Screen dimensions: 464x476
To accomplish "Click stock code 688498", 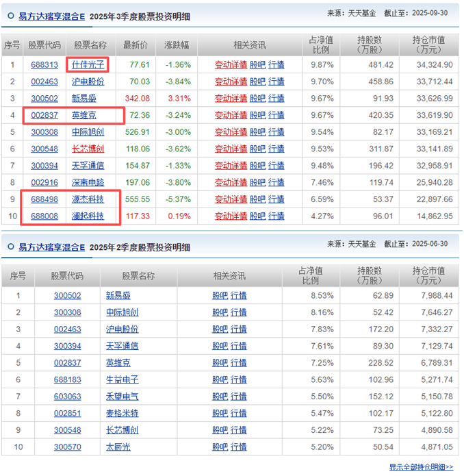I will (44, 199).
